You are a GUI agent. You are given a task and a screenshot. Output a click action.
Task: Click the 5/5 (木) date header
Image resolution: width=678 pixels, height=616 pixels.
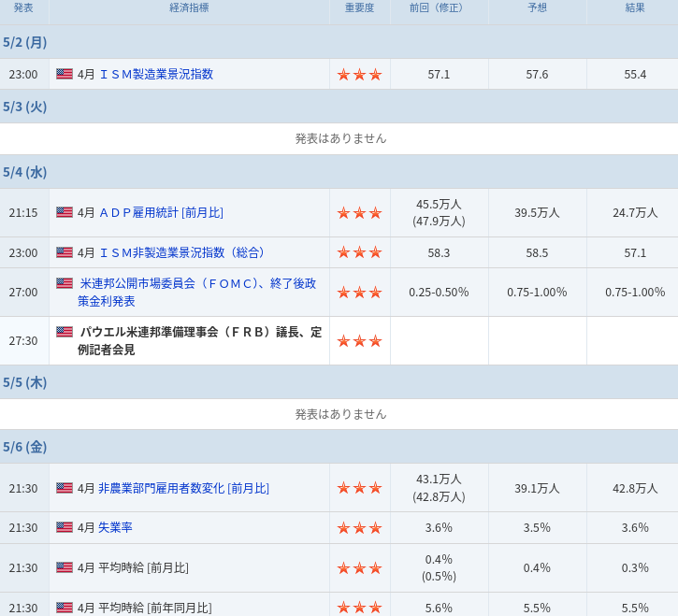point(24,382)
